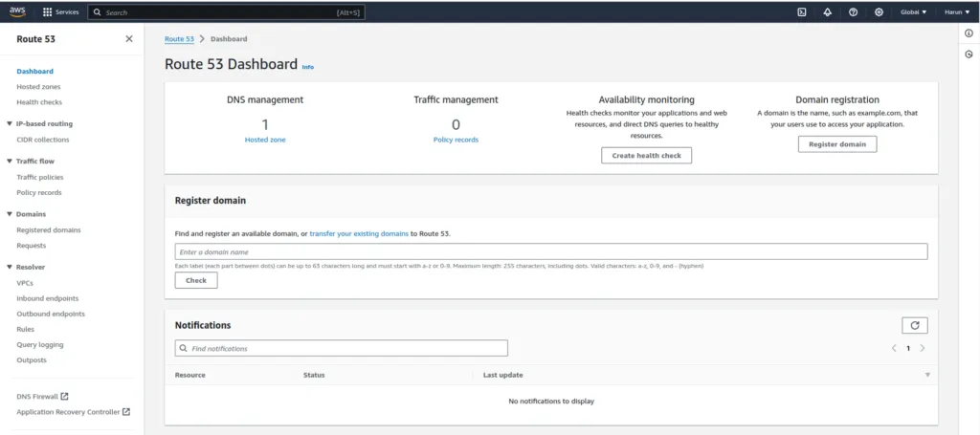Click the AWS logo home icon

coord(17,11)
